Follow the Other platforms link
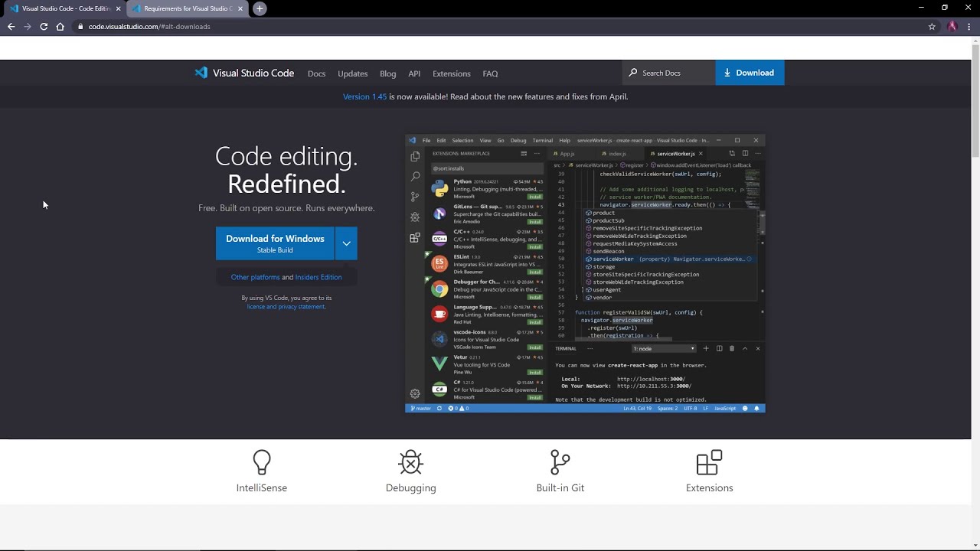This screenshot has width=980, height=551. (255, 277)
